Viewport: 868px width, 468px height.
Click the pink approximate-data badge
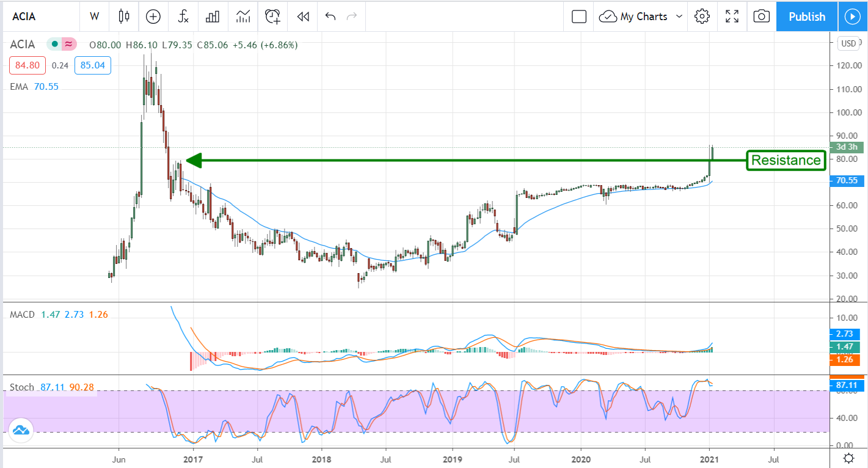[x=69, y=45]
